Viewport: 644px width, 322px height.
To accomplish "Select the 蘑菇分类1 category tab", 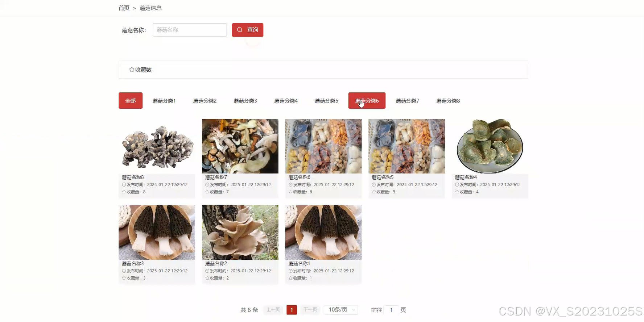I will [164, 101].
